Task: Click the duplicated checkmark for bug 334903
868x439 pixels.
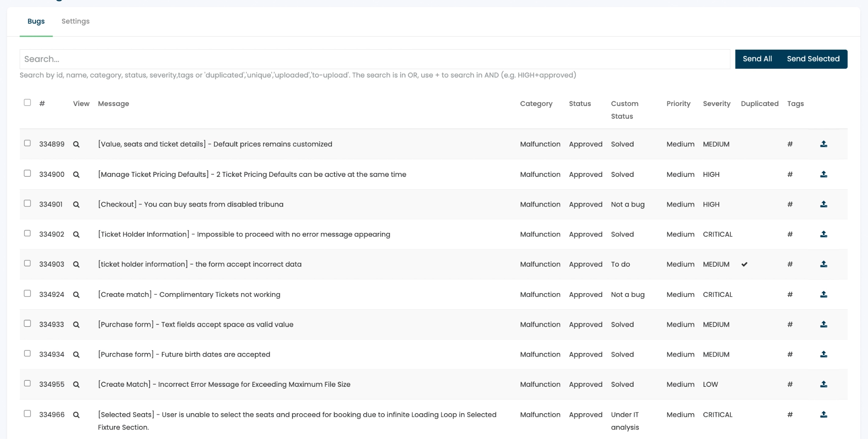Action: tap(744, 264)
